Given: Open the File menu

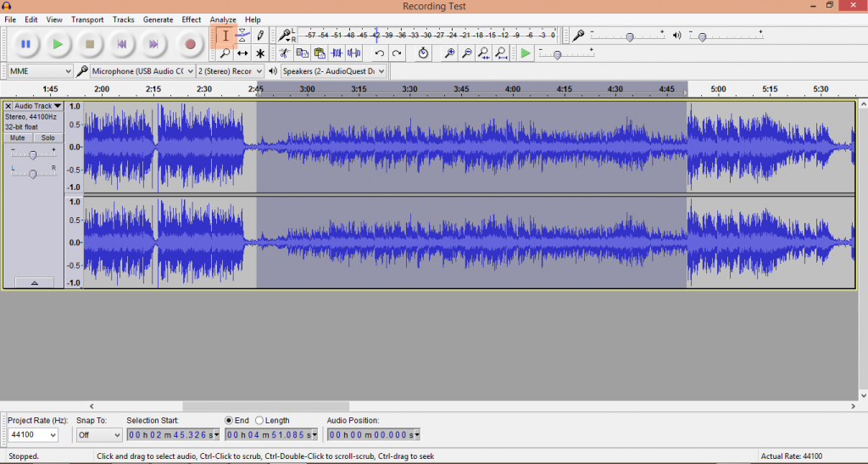Looking at the screenshot, I should point(10,20).
